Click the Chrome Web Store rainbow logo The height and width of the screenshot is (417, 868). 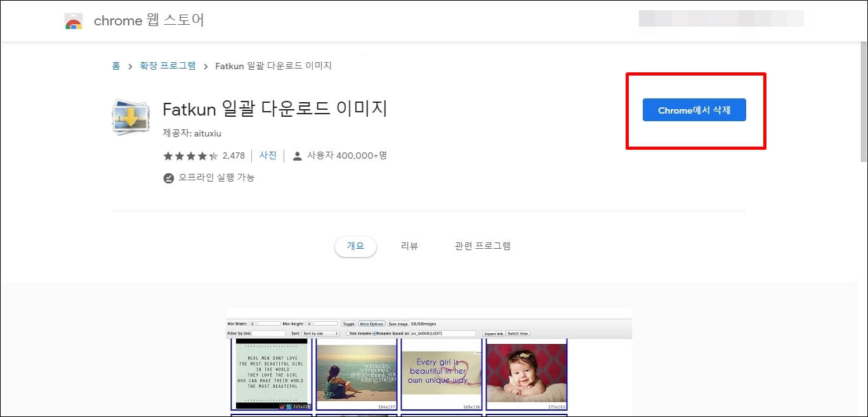[x=74, y=21]
